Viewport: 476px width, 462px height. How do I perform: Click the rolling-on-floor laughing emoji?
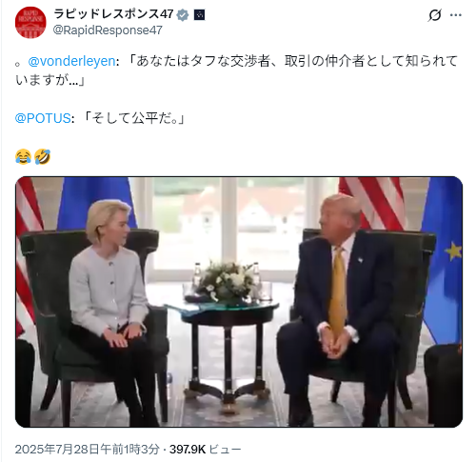(x=43, y=156)
